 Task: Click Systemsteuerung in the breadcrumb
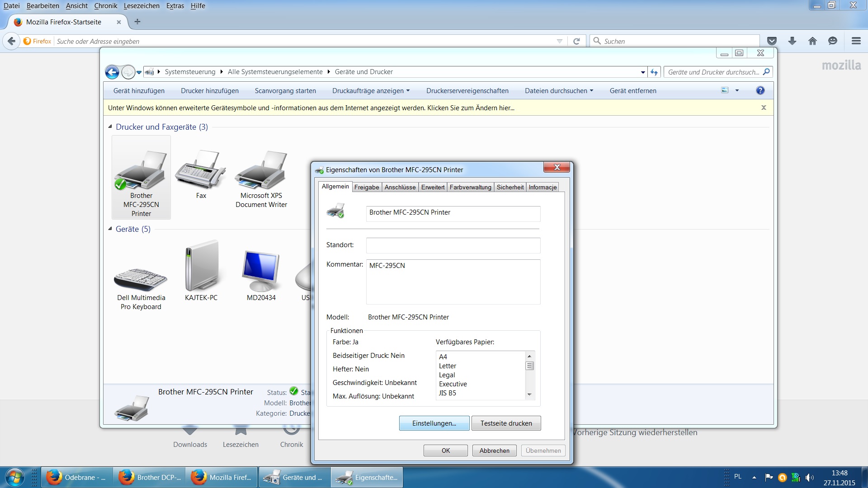[190, 72]
